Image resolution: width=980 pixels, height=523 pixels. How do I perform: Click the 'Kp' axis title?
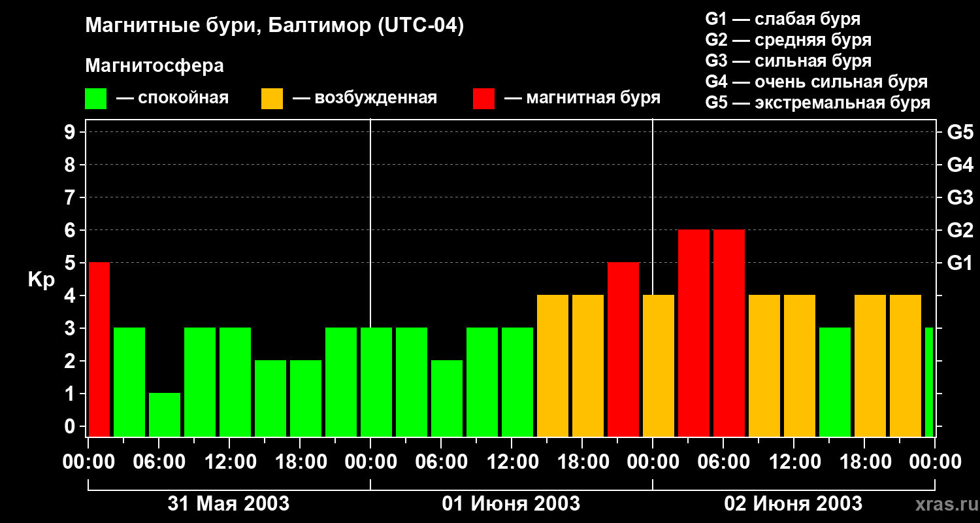pyautogui.click(x=42, y=280)
